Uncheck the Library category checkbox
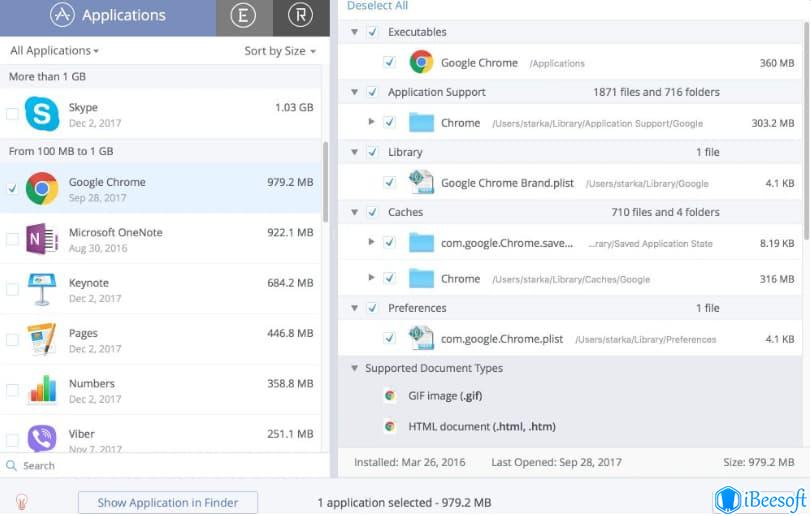 pos(372,152)
